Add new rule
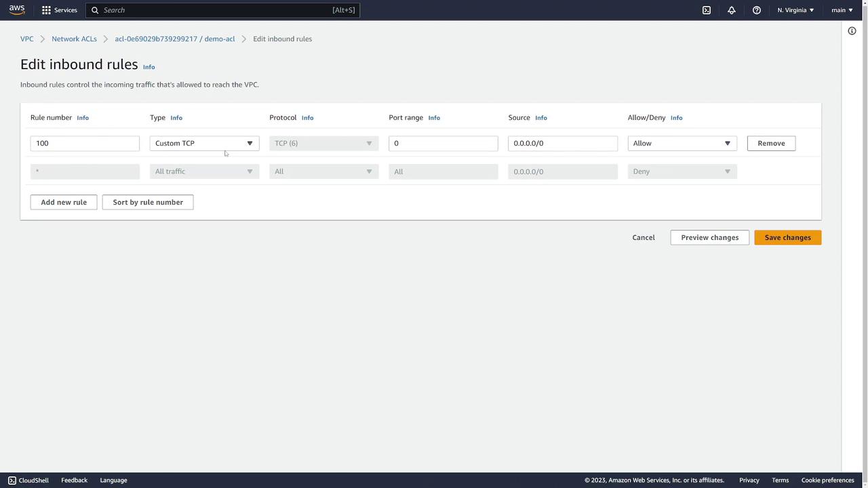The height and width of the screenshot is (488, 868). coord(64,202)
